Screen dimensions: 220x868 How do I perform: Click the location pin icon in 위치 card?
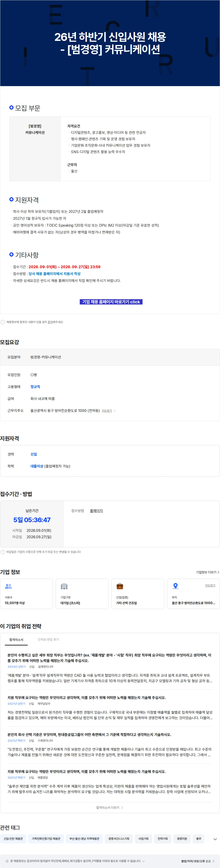(x=175, y=586)
